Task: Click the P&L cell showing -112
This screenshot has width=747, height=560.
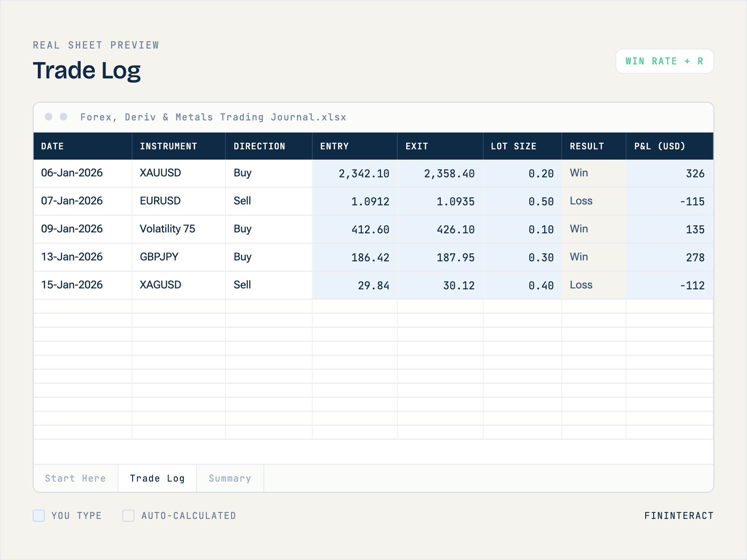Action: click(670, 285)
